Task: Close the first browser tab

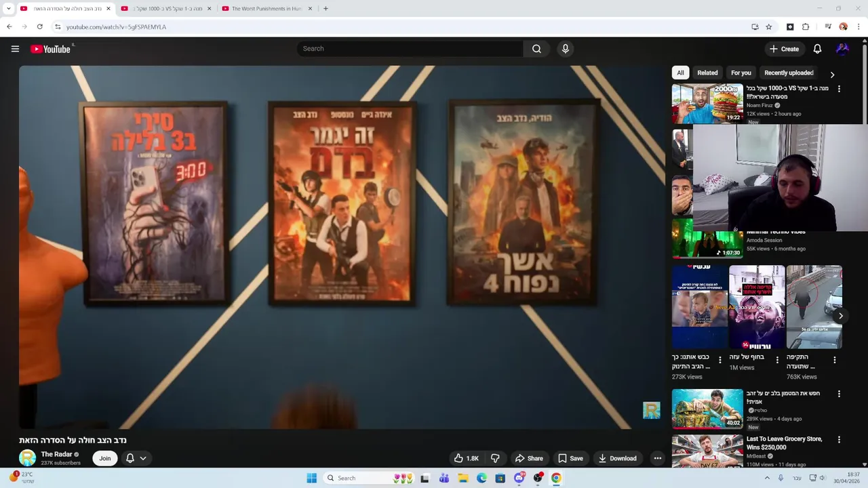Action: click(x=108, y=9)
